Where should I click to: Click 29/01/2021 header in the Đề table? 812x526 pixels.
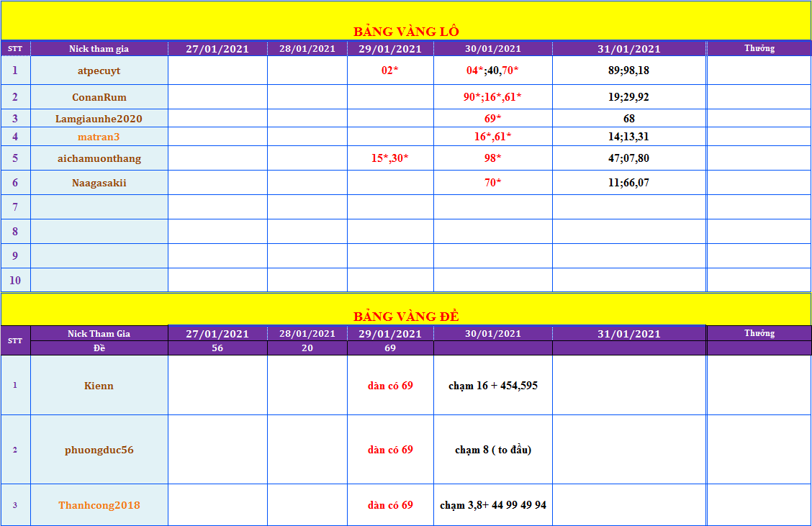pyautogui.click(x=390, y=333)
